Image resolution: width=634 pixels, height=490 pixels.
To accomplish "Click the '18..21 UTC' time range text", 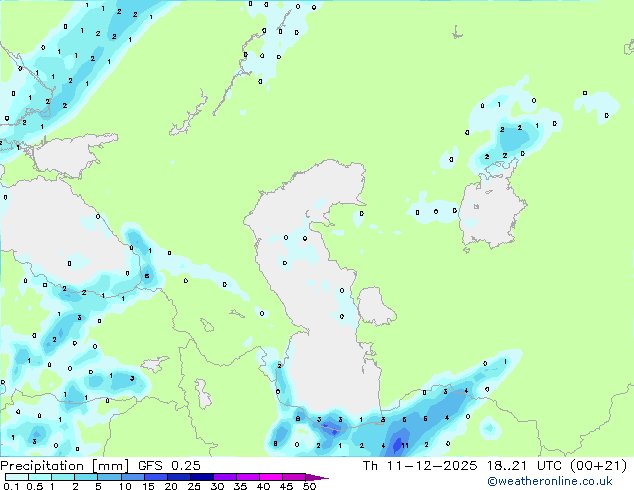I will pyautogui.click(x=524, y=465).
